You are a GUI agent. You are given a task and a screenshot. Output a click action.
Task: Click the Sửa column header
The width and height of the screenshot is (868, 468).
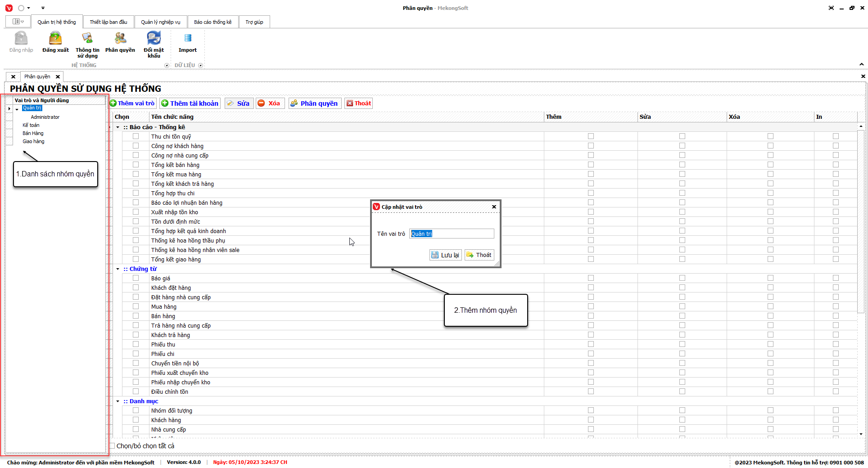pyautogui.click(x=682, y=117)
